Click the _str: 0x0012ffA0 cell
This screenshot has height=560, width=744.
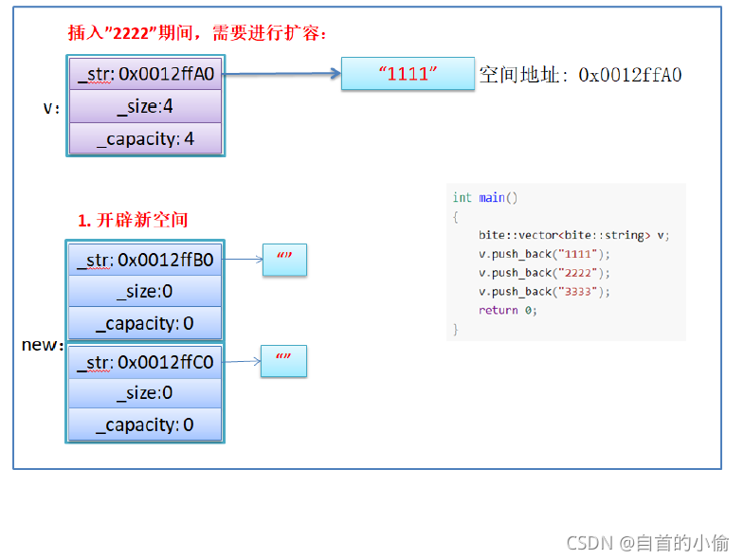coord(146,74)
